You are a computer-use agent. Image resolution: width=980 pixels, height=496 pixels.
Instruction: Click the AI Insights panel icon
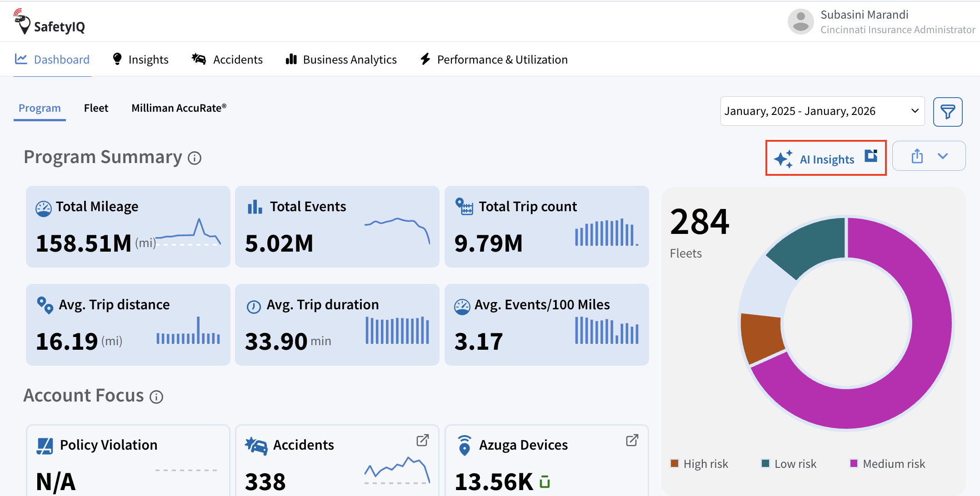click(870, 156)
